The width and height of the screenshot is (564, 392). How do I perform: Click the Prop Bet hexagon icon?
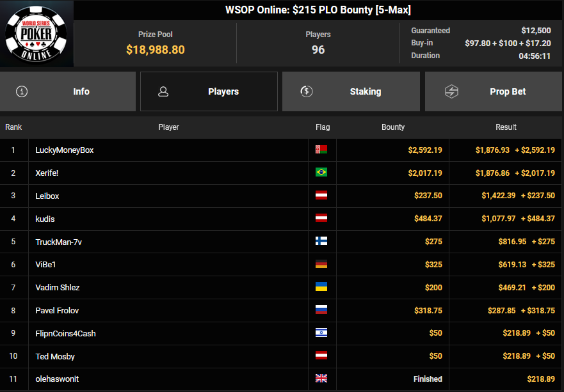coord(451,91)
